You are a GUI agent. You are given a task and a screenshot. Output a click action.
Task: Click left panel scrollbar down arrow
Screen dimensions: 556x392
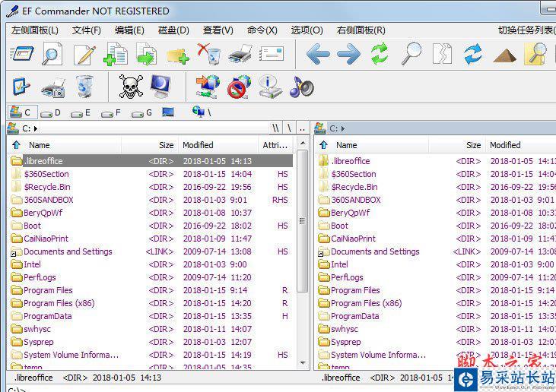click(x=303, y=362)
